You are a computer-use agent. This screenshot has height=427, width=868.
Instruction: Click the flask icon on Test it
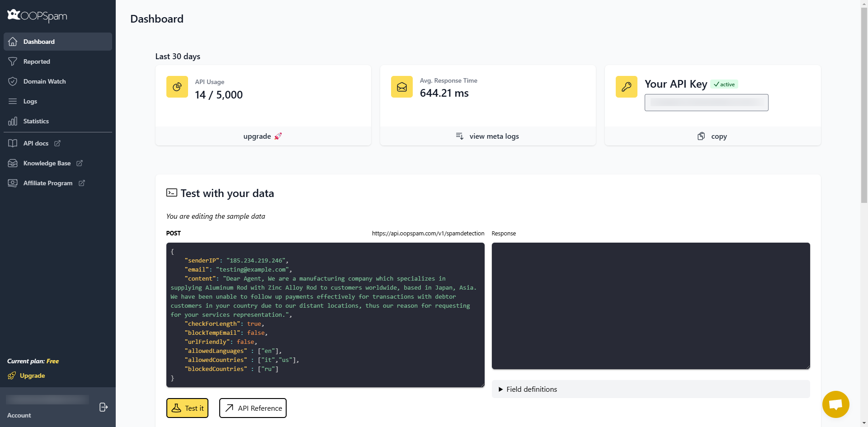(x=177, y=408)
